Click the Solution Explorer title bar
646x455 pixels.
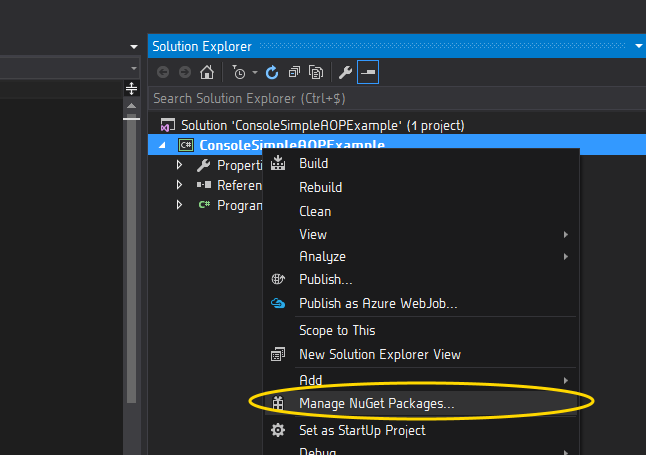397,46
